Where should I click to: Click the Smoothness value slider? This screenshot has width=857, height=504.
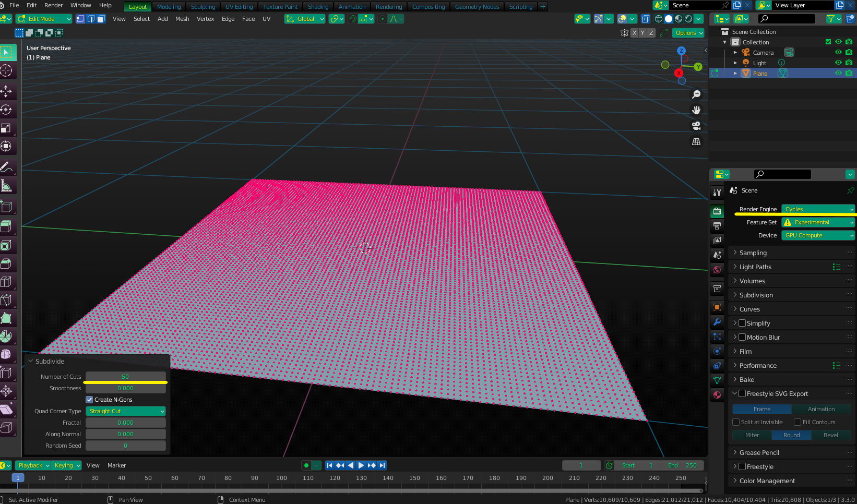126,388
